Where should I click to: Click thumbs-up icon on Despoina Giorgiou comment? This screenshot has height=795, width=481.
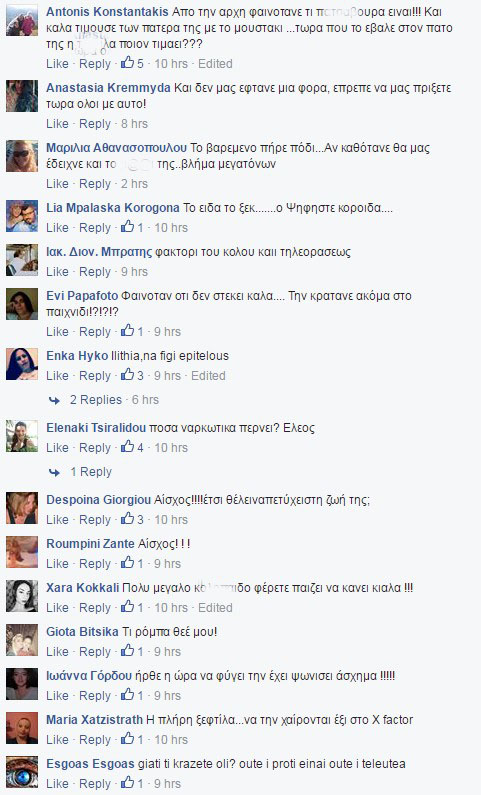pyautogui.click(x=127, y=519)
